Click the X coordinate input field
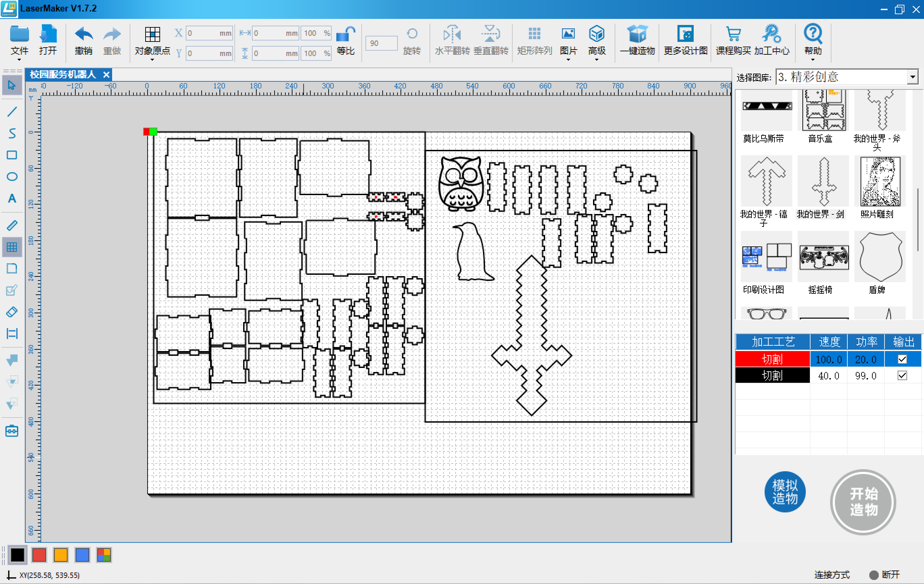 [x=209, y=33]
